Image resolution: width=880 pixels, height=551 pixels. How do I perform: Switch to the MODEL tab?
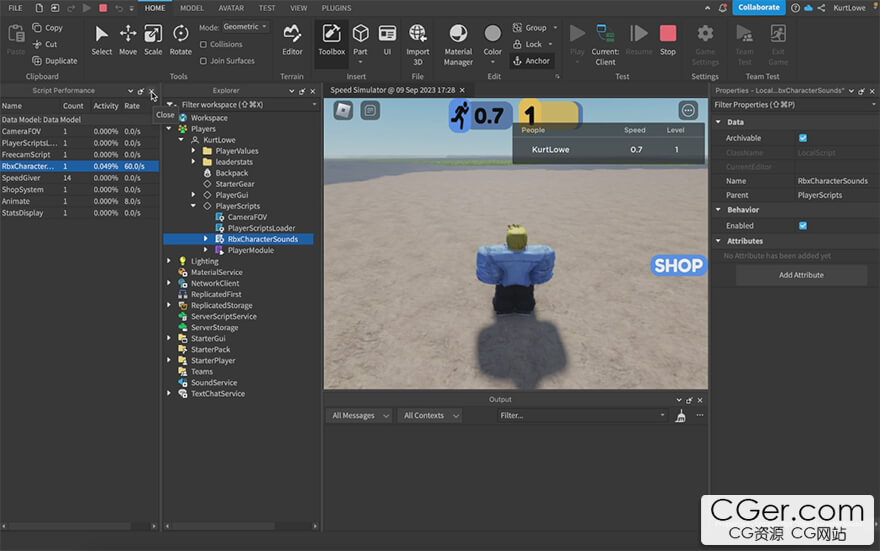[x=192, y=8]
